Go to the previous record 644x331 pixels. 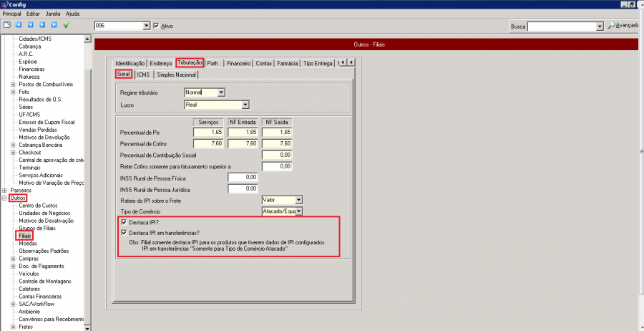click(x=30, y=25)
